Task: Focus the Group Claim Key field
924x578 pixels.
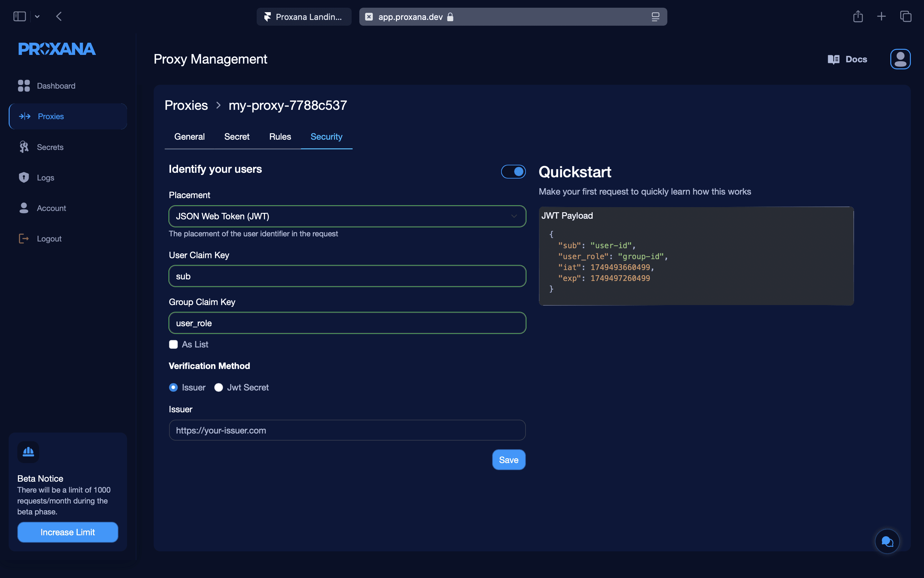Action: click(347, 323)
